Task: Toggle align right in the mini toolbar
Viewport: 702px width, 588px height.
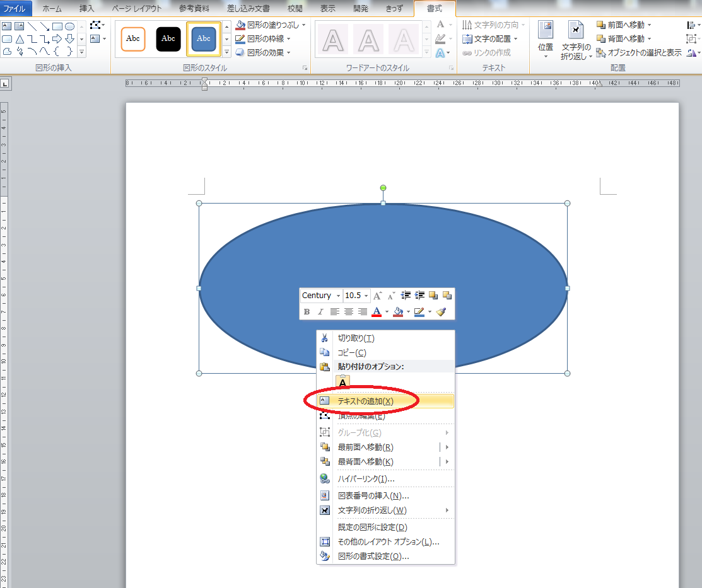Action: (x=363, y=312)
